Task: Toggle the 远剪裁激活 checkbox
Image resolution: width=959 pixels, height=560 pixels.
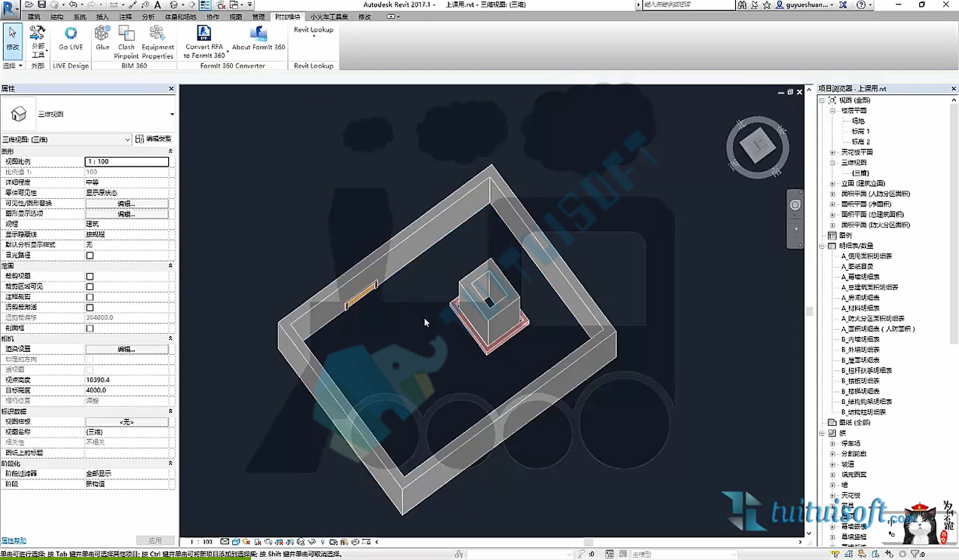Action: tap(90, 308)
